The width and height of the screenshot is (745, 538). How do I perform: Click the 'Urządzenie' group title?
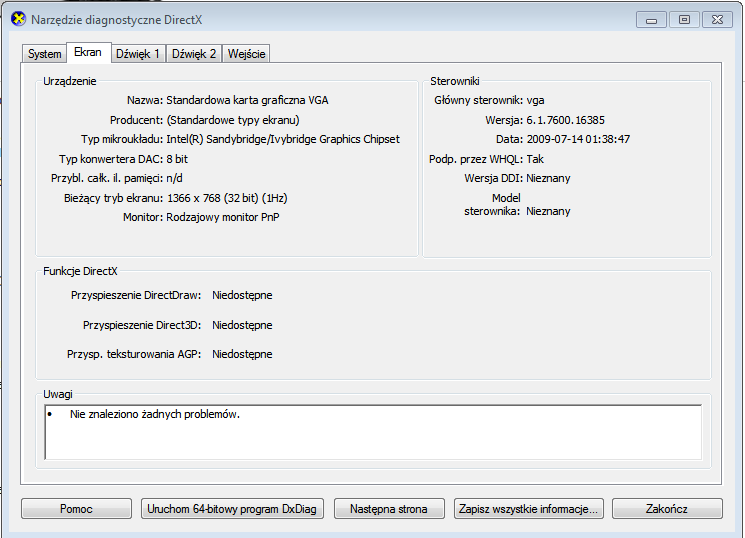tap(69, 81)
